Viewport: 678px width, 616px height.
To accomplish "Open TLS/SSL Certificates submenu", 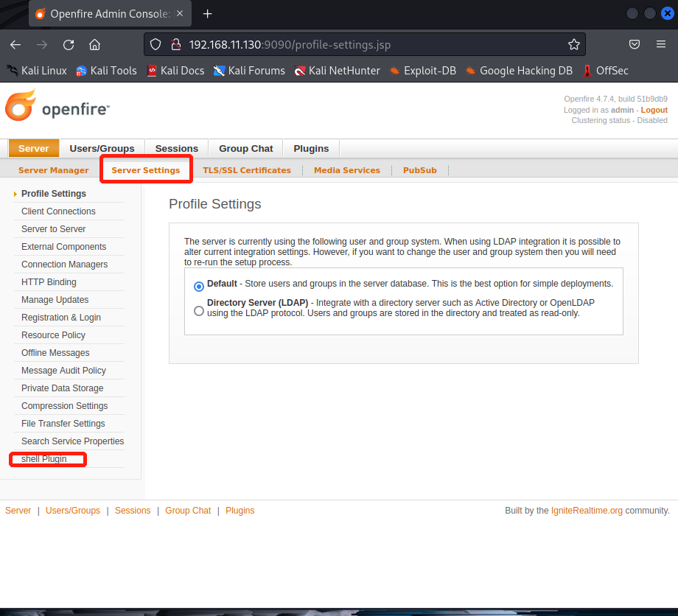I will pos(247,170).
